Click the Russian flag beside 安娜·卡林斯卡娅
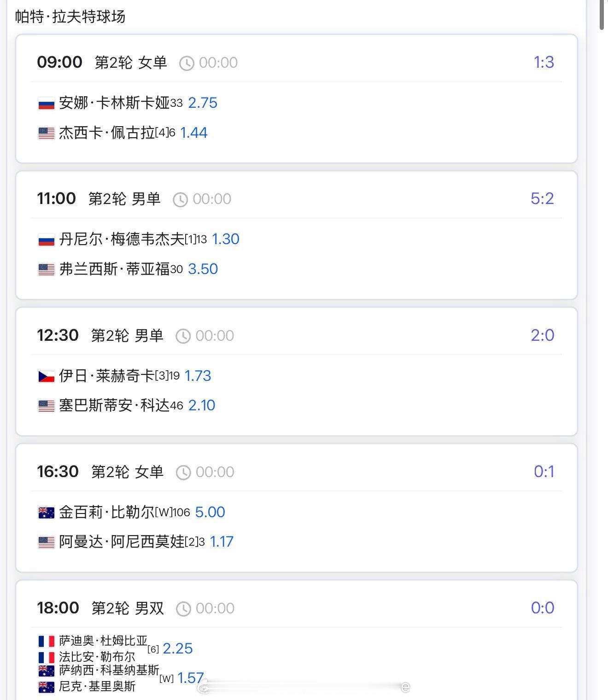Image resolution: width=608 pixels, height=700 pixels. [46, 103]
